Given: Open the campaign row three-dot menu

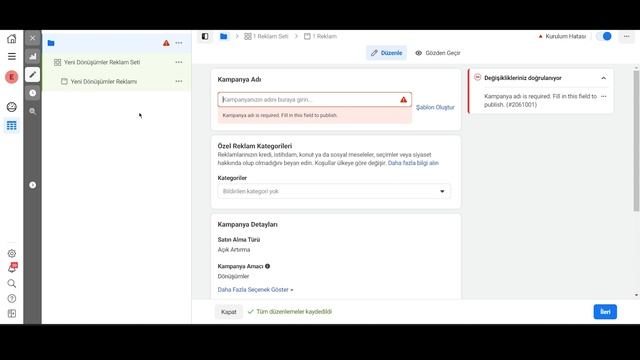Looking at the screenshot, I should [179, 43].
